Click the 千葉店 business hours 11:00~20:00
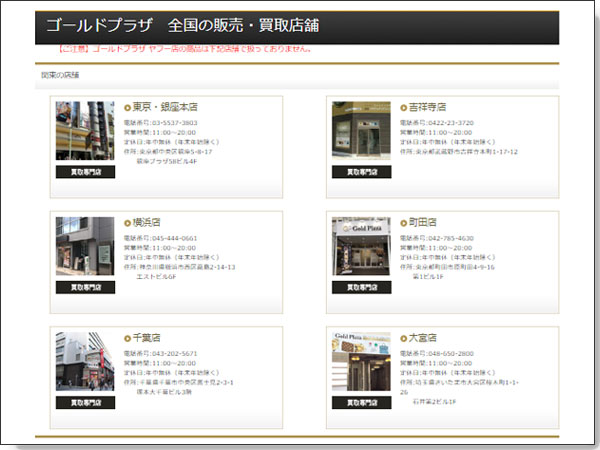Screen dimensions: 600x450 pyautogui.click(x=174, y=363)
